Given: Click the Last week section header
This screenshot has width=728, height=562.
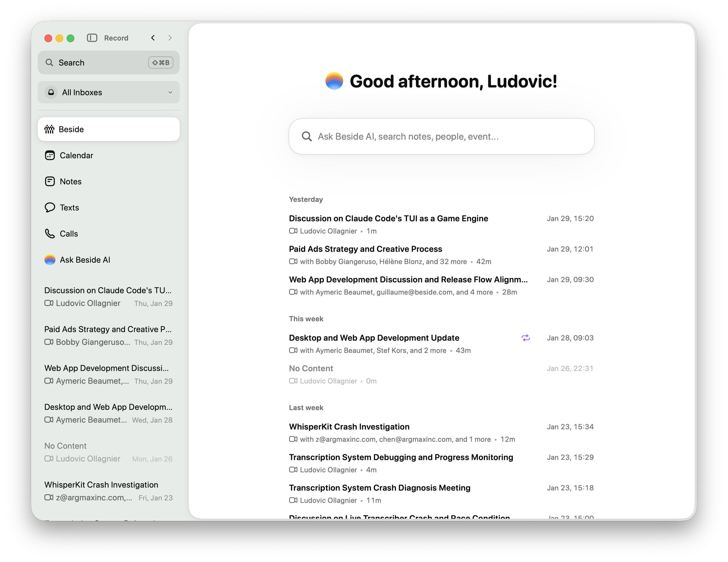Looking at the screenshot, I should point(306,408).
